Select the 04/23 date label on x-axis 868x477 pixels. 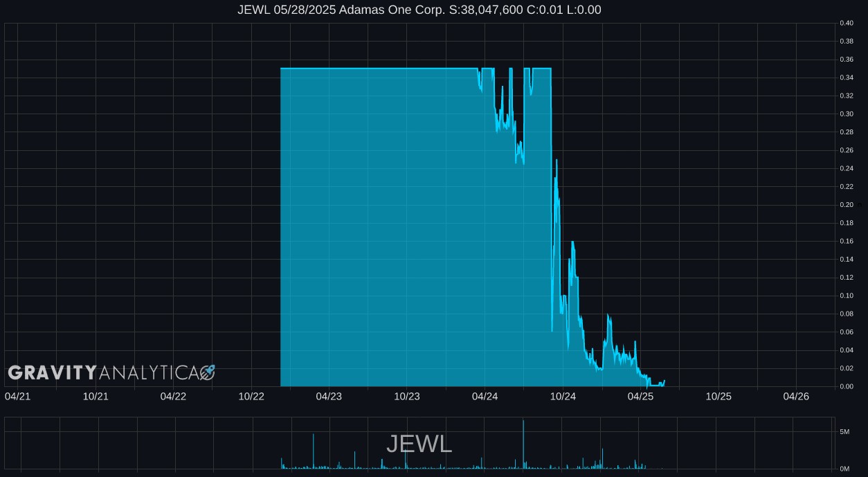[329, 397]
